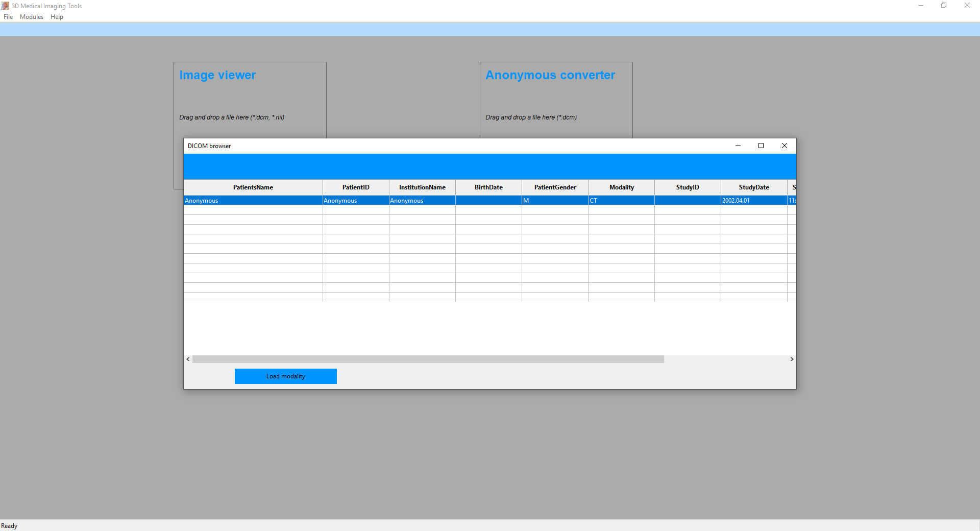Screen dimensions: 980x531
Task: Select the CT modality cell
Action: coord(621,201)
